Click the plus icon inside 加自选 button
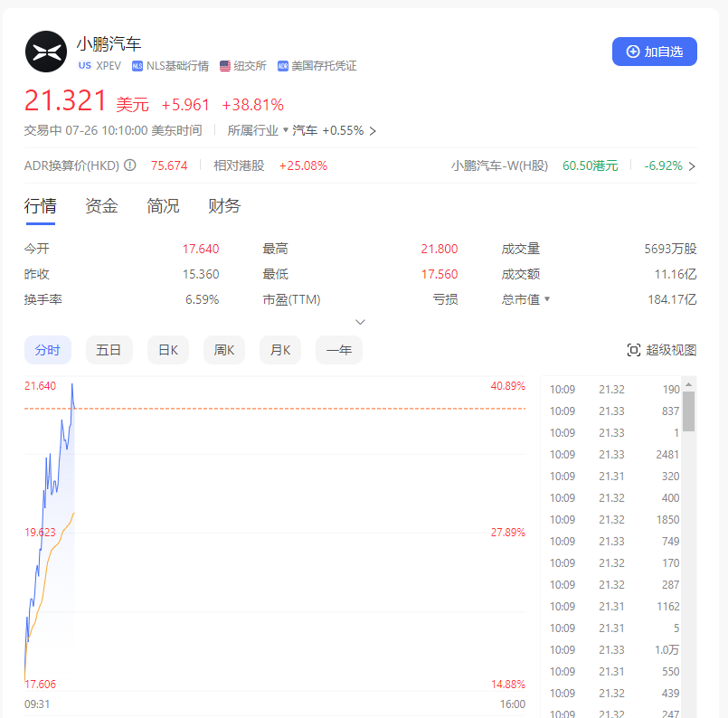Screen dimensions: 728x718 click(633, 52)
